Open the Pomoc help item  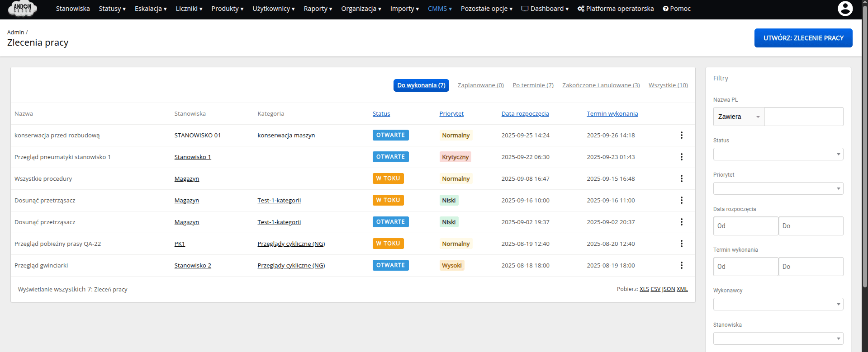[x=677, y=9]
